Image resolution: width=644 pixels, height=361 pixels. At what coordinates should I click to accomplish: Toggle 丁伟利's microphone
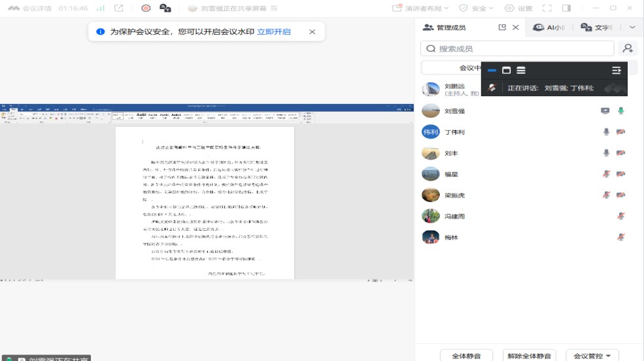tap(607, 132)
